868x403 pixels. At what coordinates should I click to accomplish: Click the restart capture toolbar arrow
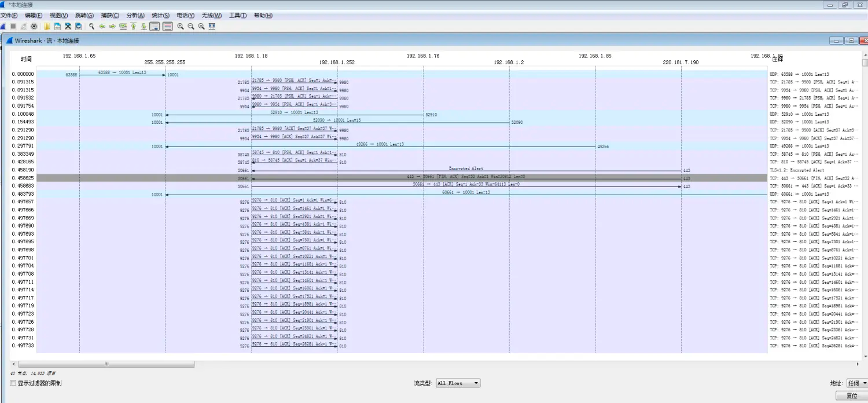(x=24, y=26)
